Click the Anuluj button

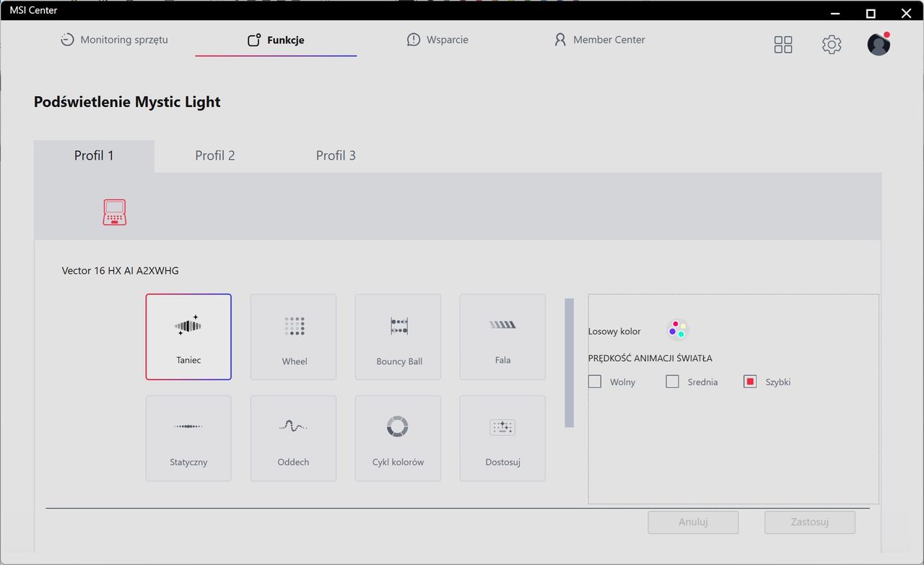(693, 522)
